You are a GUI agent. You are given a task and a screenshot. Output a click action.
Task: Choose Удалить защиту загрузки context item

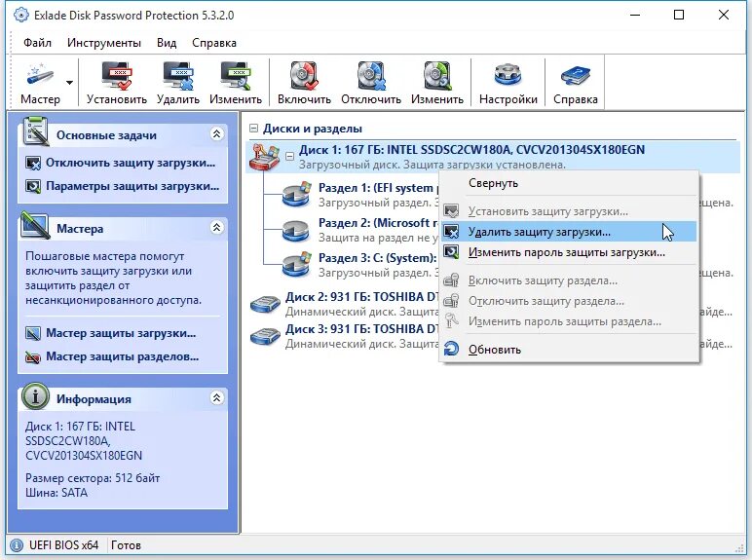point(569,232)
